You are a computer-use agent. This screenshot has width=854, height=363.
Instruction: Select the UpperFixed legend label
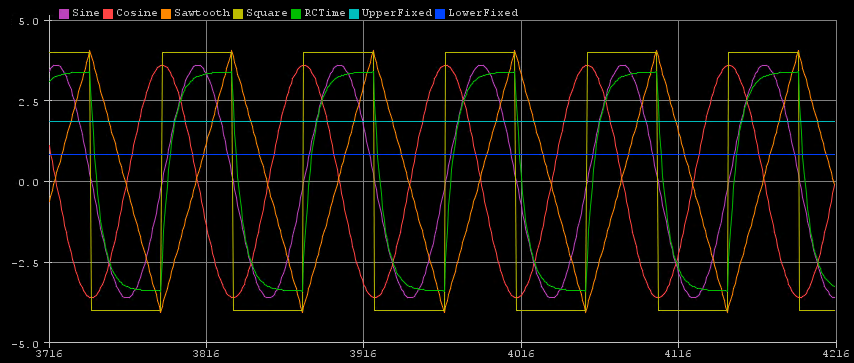click(x=396, y=13)
